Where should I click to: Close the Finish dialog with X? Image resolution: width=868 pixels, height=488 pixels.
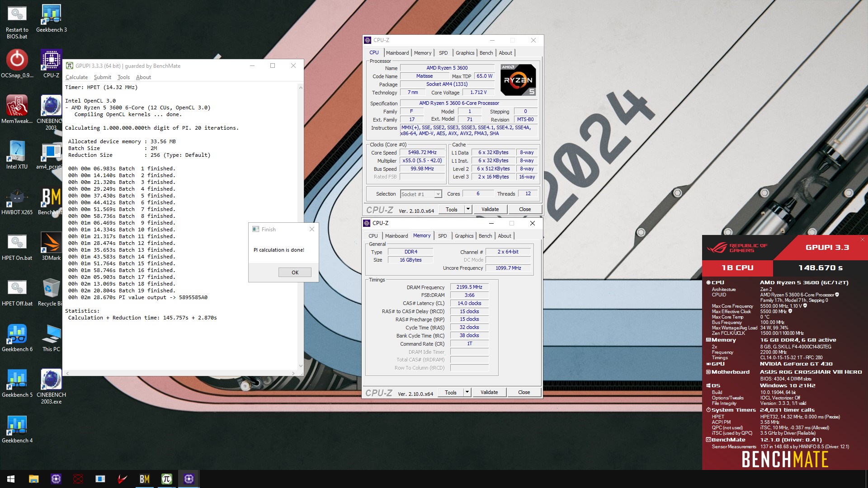(x=311, y=230)
